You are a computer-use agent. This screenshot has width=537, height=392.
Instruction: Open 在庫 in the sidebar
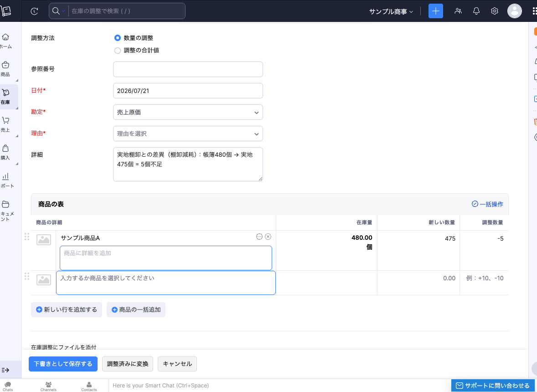click(5, 97)
